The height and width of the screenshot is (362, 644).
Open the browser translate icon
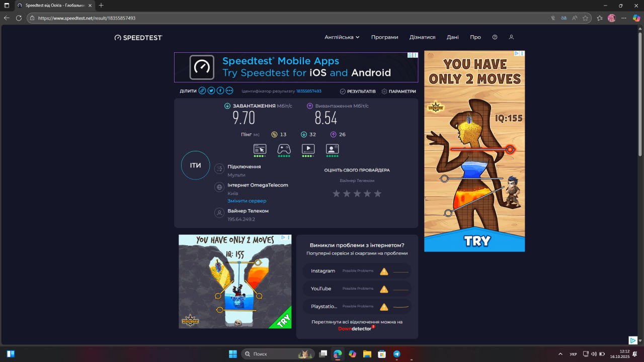(563, 18)
